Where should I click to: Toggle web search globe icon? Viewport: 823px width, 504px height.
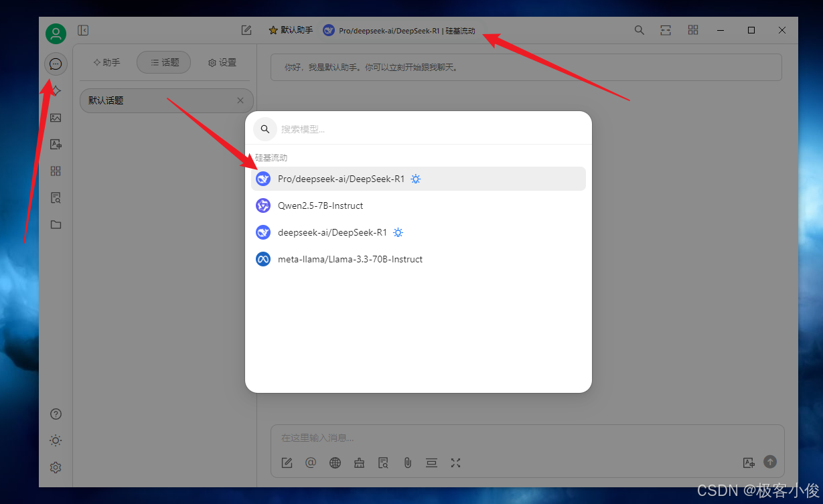click(335, 463)
